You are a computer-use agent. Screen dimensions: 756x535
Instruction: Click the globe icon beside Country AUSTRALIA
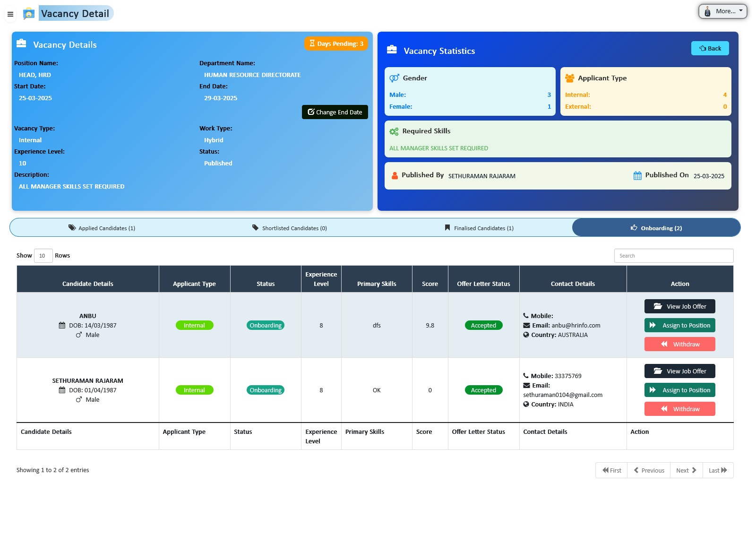coord(526,335)
